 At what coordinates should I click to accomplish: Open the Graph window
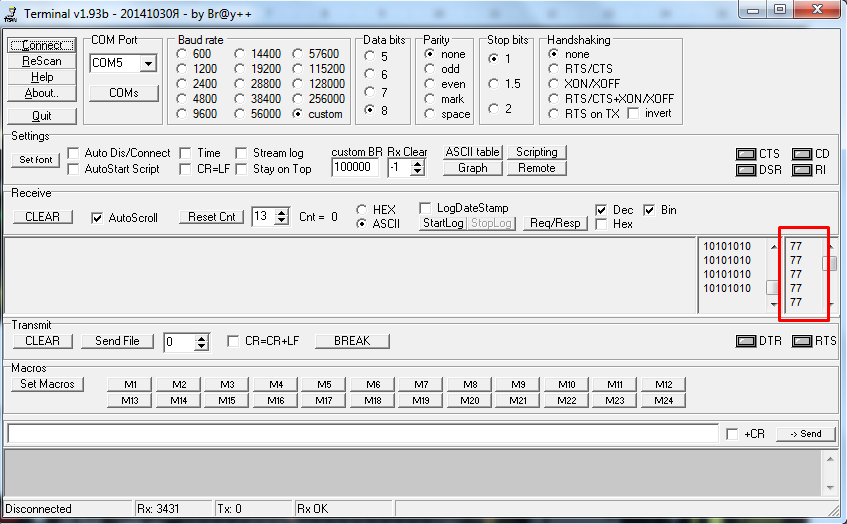pos(473,168)
